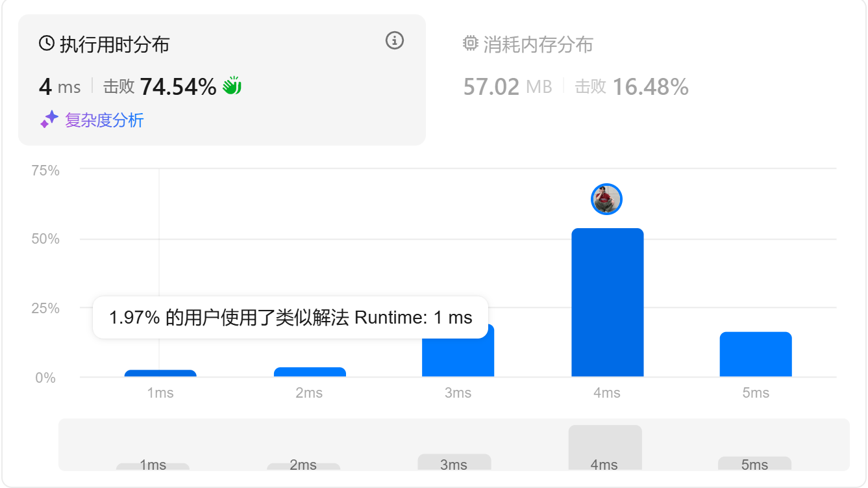The image size is (868, 488).
Task: Click the 5ms bar in the main chart
Action: (756, 354)
